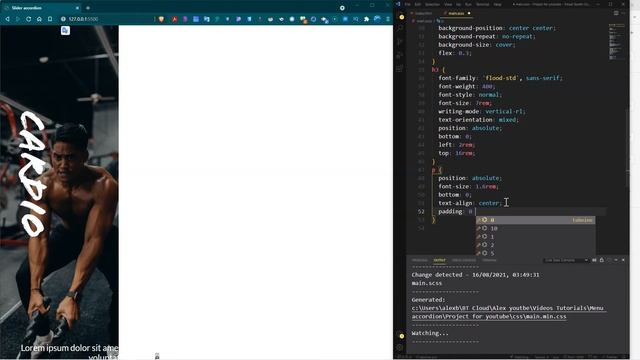Click the red Adobe extension icon
Image resolution: width=640 pixels, height=360 pixels.
[175, 19]
